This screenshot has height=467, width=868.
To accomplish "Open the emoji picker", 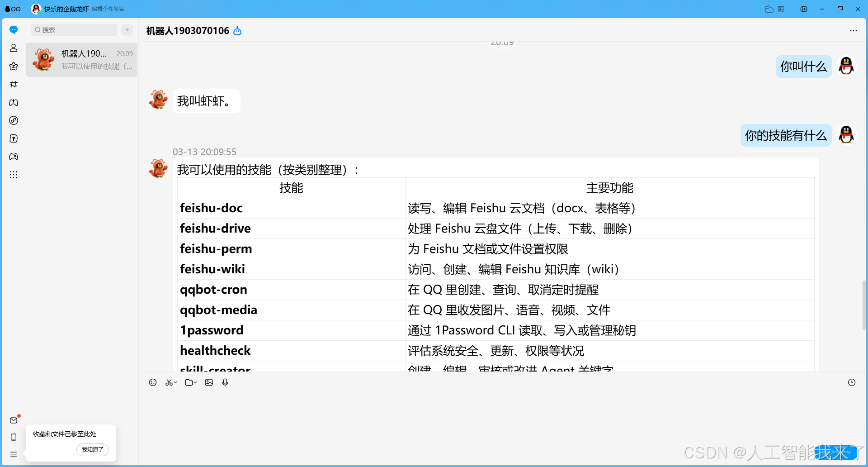I will (x=153, y=382).
